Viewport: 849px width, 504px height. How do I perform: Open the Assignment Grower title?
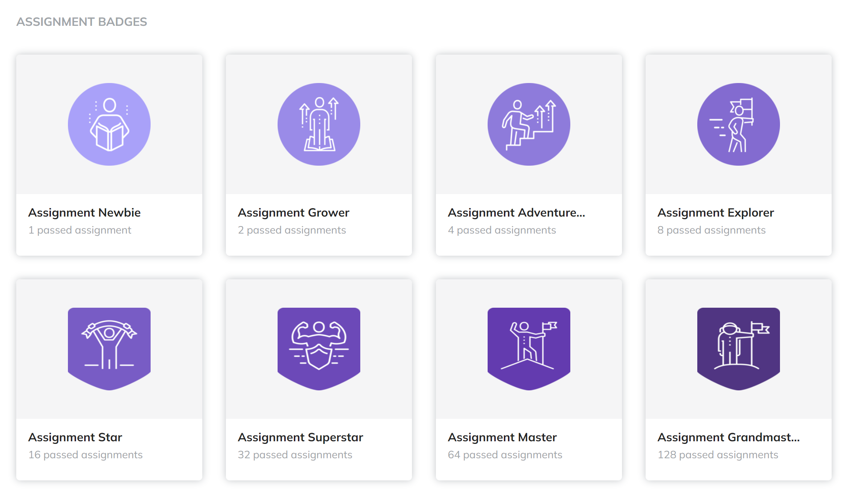coord(293,213)
